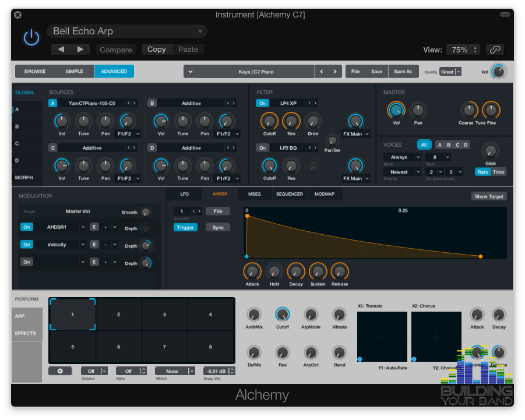Switch to SIMPLE view tab
The height and width of the screenshot is (420, 525).
pos(75,71)
